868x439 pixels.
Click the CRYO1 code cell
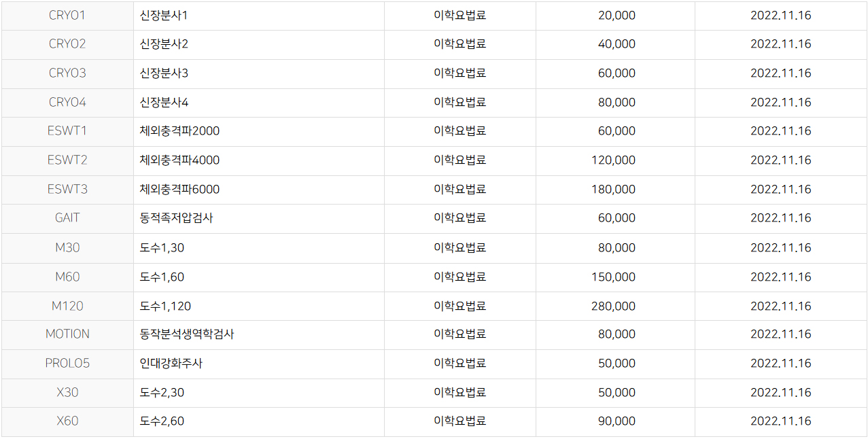coord(67,15)
